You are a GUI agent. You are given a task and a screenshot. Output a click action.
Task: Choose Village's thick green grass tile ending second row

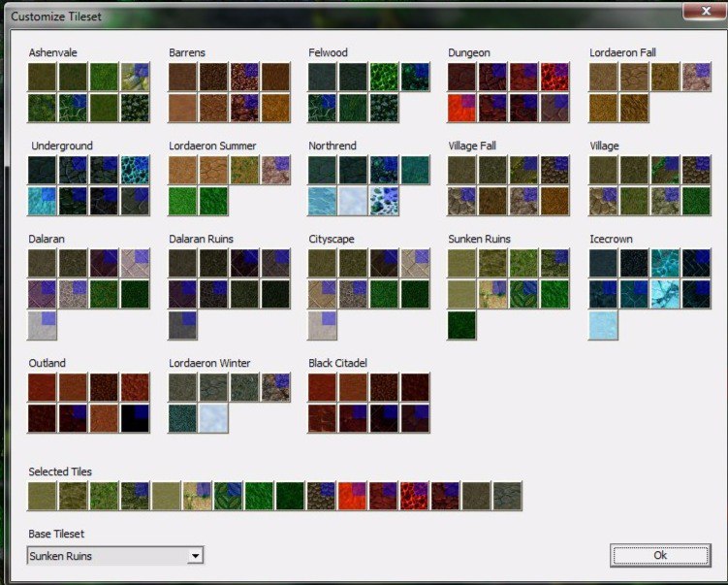(x=696, y=201)
